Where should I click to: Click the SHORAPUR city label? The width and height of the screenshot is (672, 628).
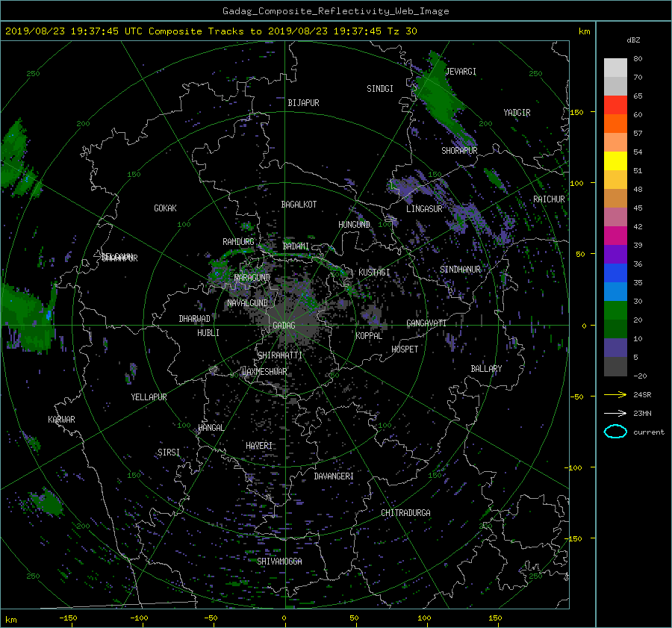[459, 150]
